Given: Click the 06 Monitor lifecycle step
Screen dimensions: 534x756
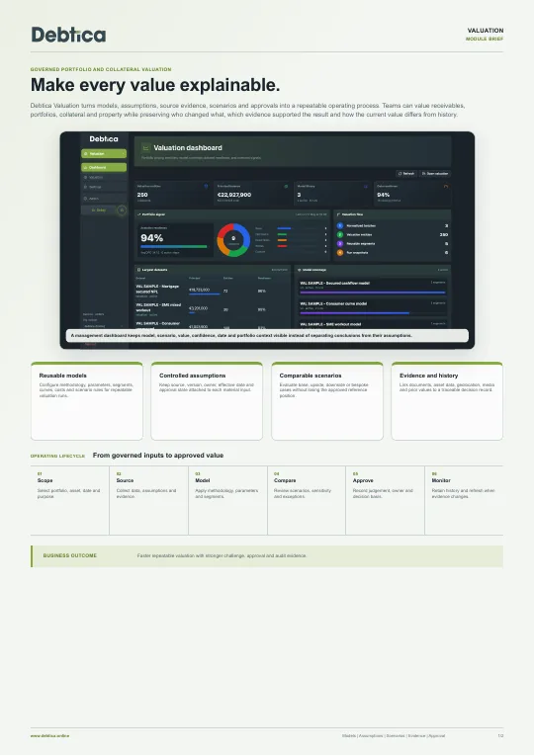Looking at the screenshot, I should click(x=464, y=500).
